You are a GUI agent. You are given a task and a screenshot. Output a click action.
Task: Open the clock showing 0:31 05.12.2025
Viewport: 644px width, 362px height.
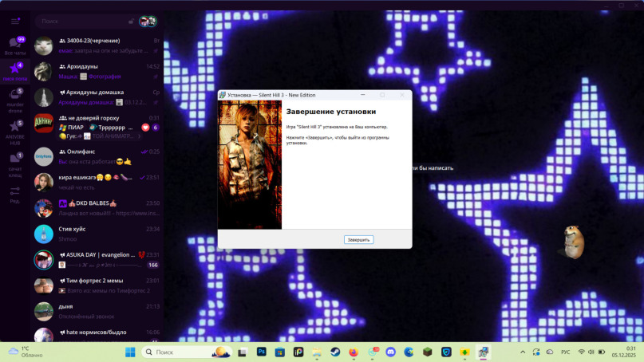click(x=623, y=352)
